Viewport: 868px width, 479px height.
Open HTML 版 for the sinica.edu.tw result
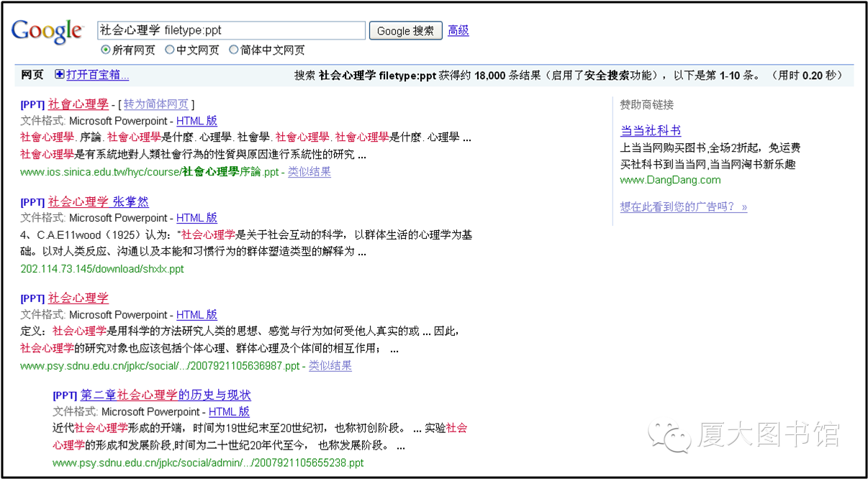pos(196,121)
